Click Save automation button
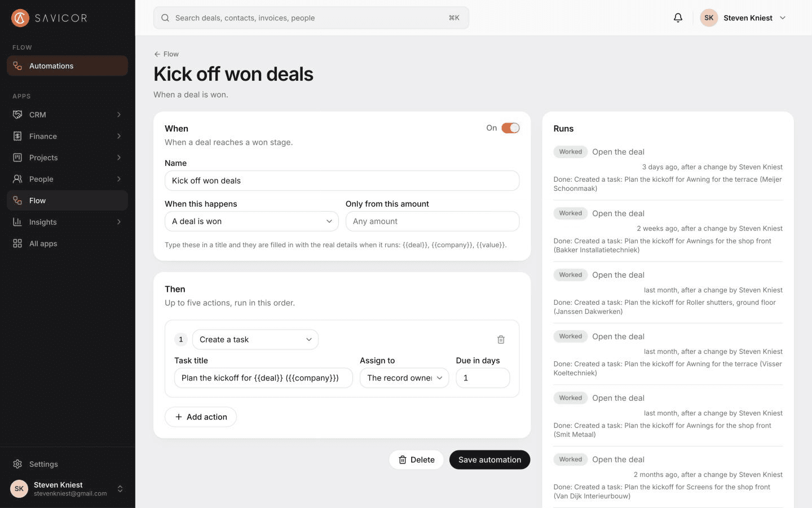The height and width of the screenshot is (508, 812). tap(489, 459)
